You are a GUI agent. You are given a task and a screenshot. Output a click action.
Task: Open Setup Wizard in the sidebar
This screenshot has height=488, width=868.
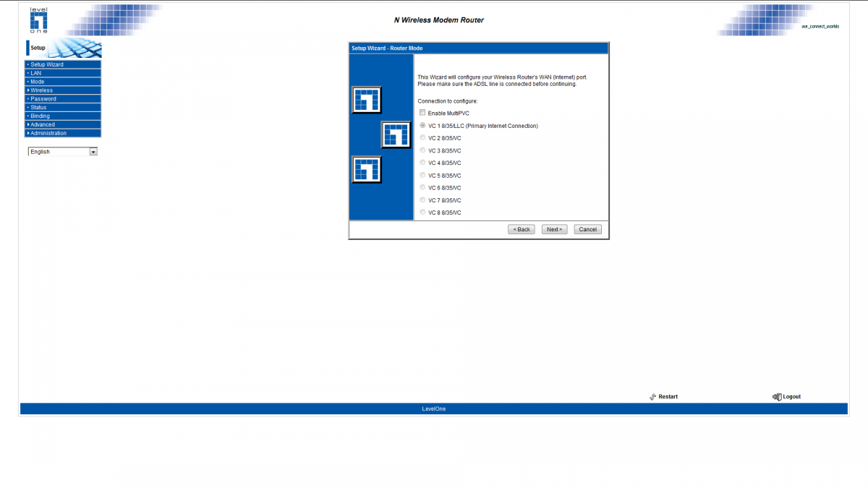click(63, 64)
